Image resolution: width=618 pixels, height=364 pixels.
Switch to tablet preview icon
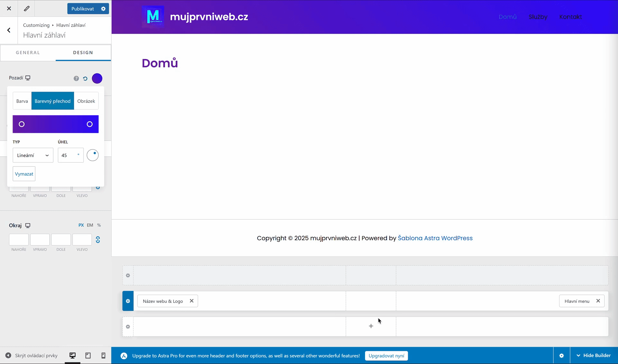[x=88, y=355]
